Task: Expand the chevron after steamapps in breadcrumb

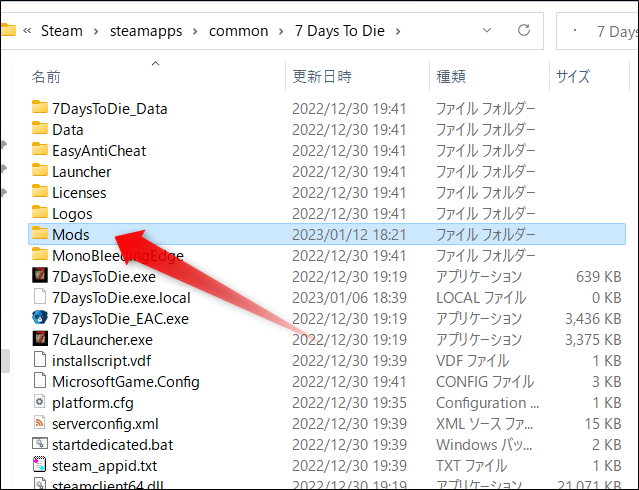Action: 195,31
